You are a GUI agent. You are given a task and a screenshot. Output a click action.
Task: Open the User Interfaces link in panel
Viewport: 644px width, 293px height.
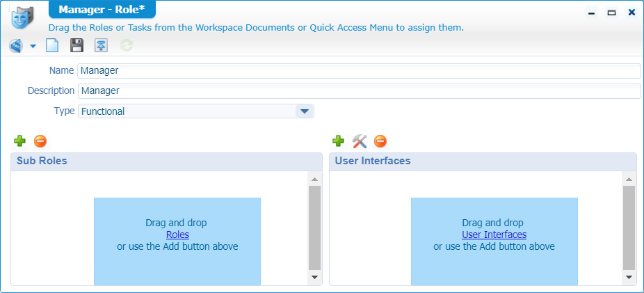pyautogui.click(x=494, y=235)
